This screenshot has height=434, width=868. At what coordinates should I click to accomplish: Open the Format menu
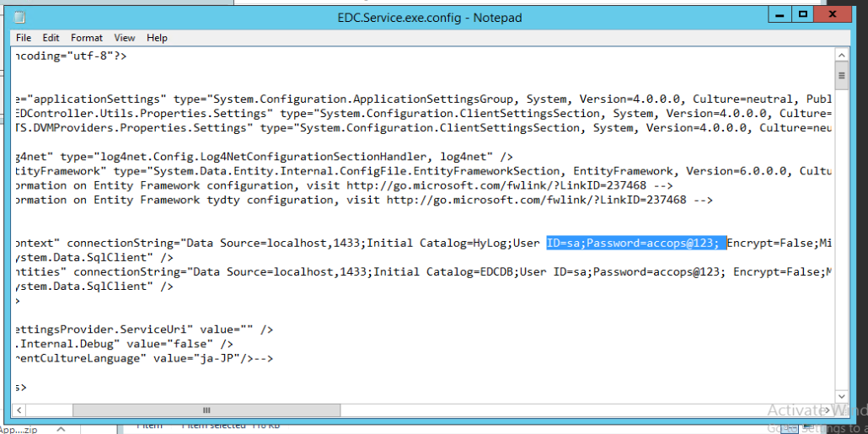pos(87,38)
